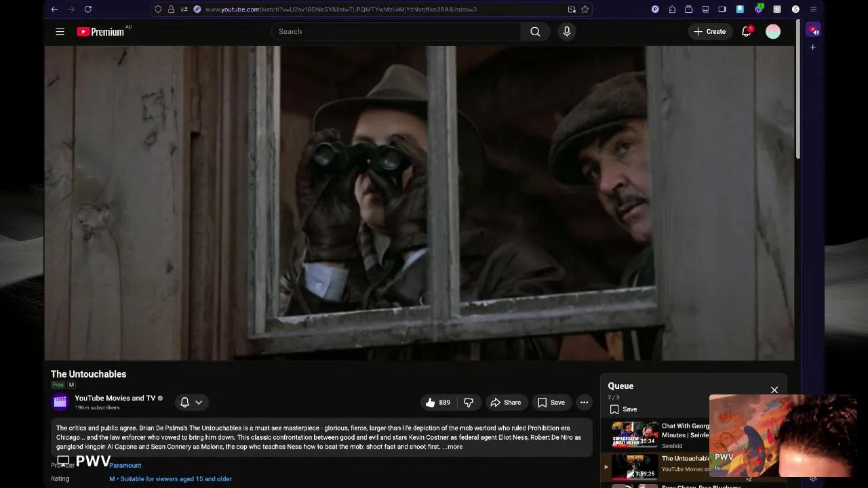Open the three-dot more actions menu
Image resolution: width=868 pixels, height=488 pixels.
pos(584,403)
